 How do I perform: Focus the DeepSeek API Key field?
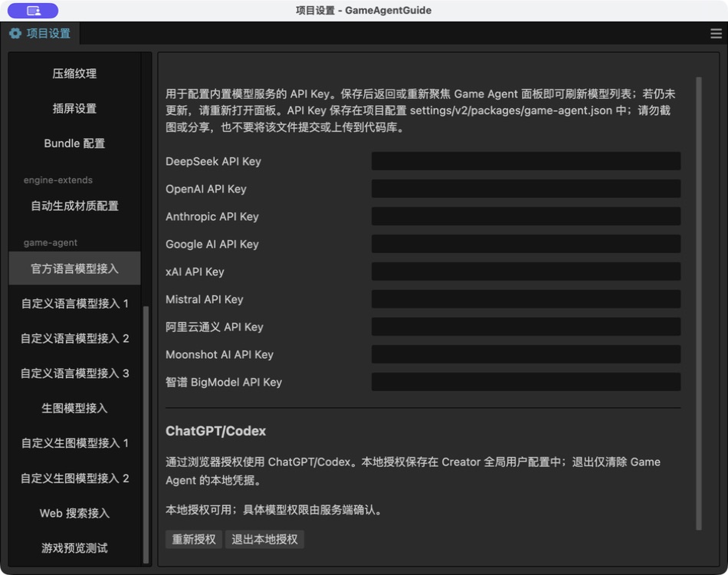[526, 161]
